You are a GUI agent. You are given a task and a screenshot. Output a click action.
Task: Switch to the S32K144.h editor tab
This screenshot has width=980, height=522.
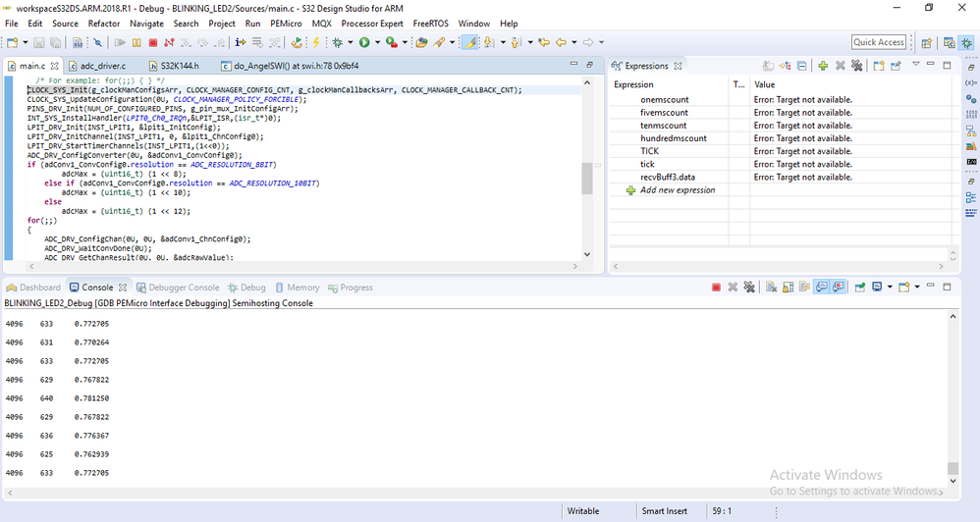point(174,66)
